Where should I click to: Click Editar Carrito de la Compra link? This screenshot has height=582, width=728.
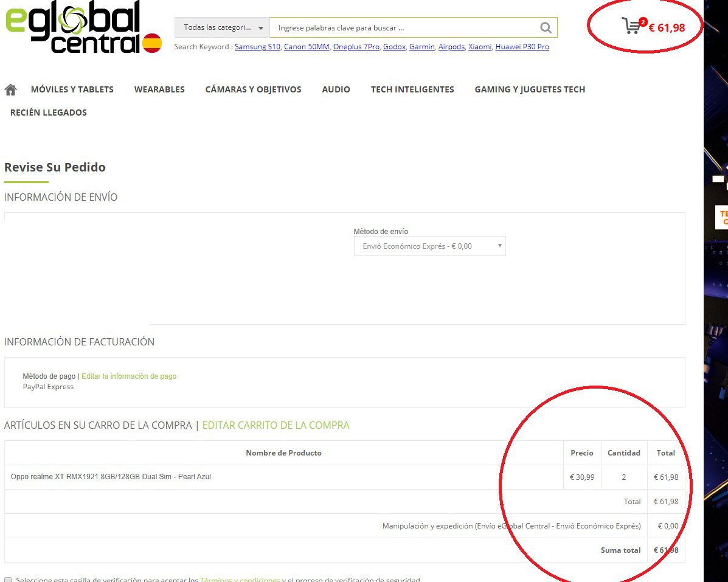[276, 425]
